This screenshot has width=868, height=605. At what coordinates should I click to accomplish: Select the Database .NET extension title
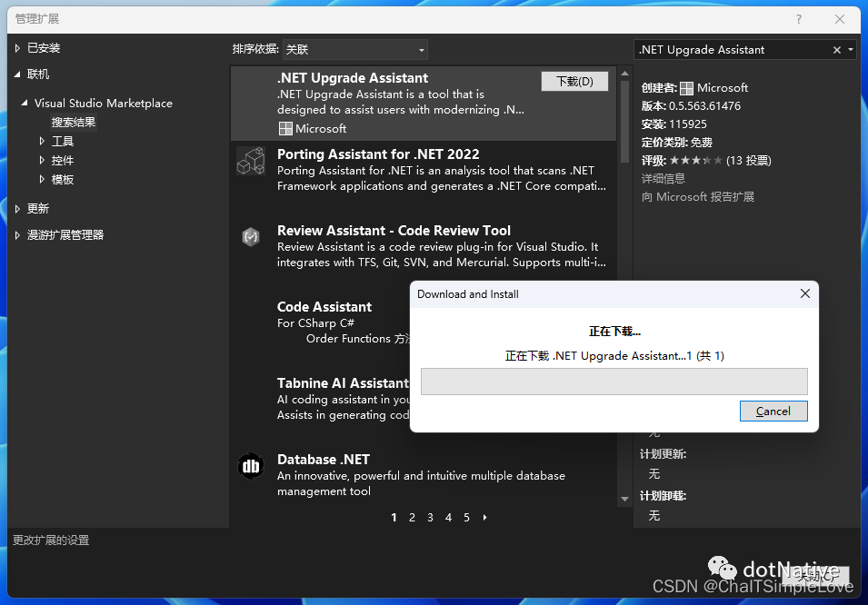click(x=324, y=460)
